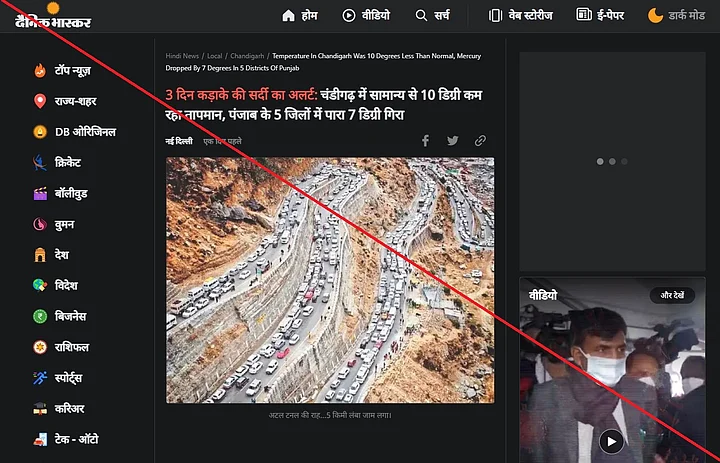Screen dimensions: 720x463
Task: Click the और देखें button
Action: click(x=672, y=296)
